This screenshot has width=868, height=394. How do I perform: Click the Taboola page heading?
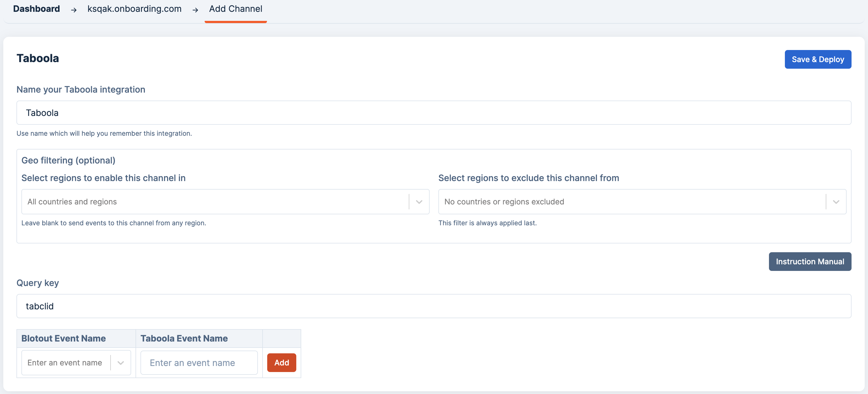coord(38,58)
